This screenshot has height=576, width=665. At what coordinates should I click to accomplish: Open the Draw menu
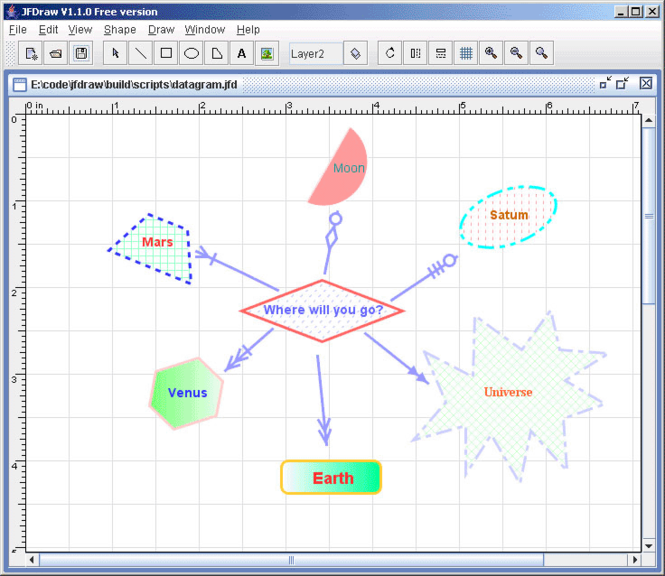coord(161,30)
